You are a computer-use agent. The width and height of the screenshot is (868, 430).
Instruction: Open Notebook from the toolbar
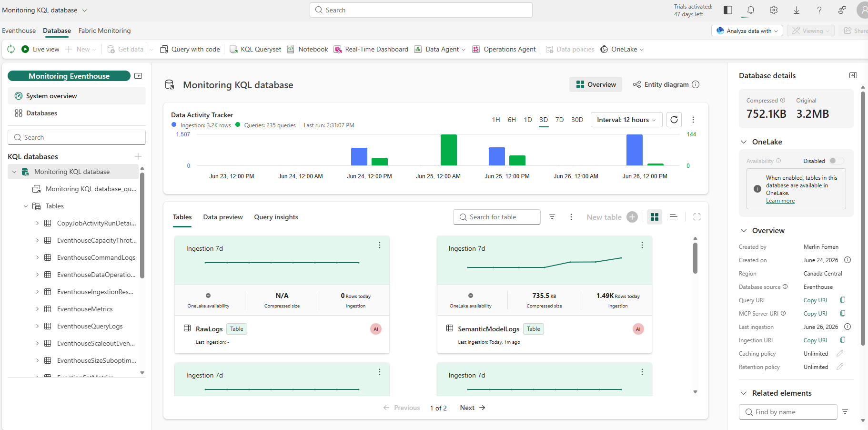pos(308,49)
